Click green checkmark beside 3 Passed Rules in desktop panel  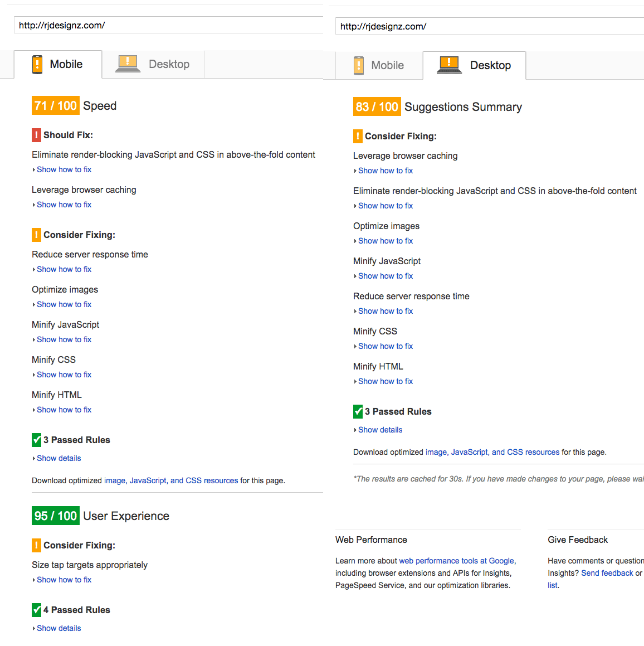(358, 411)
